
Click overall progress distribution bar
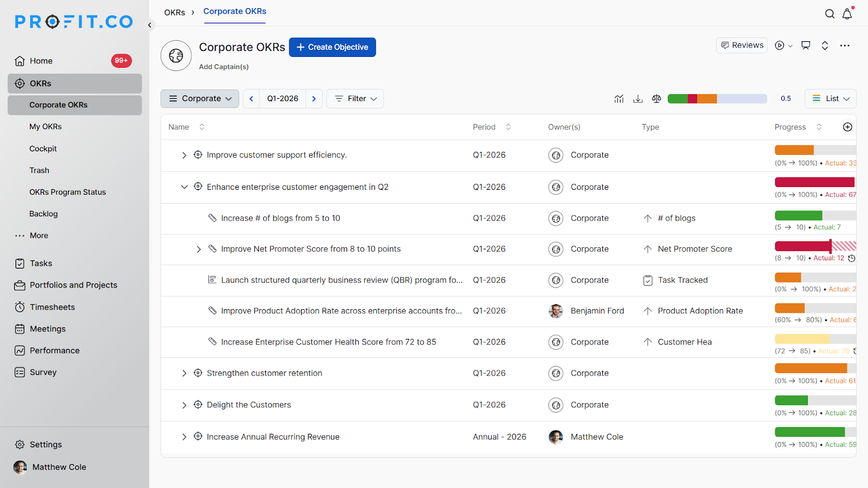(x=717, y=99)
